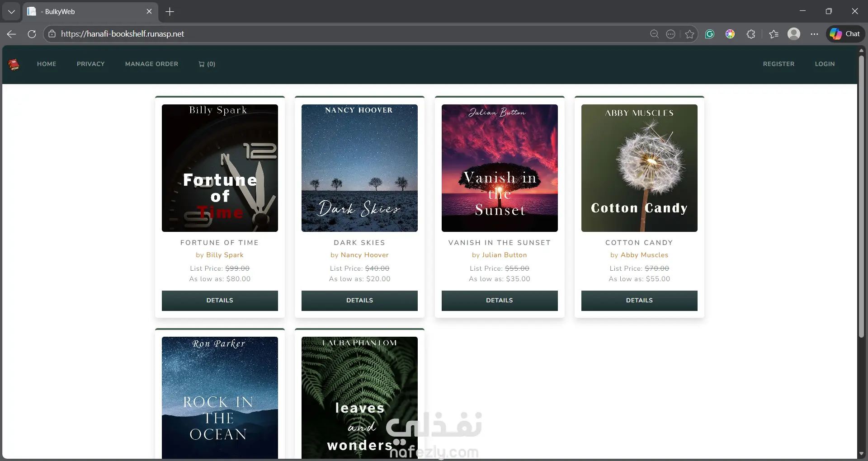Open Copilot Chat button
The width and height of the screenshot is (868, 461).
tap(845, 34)
